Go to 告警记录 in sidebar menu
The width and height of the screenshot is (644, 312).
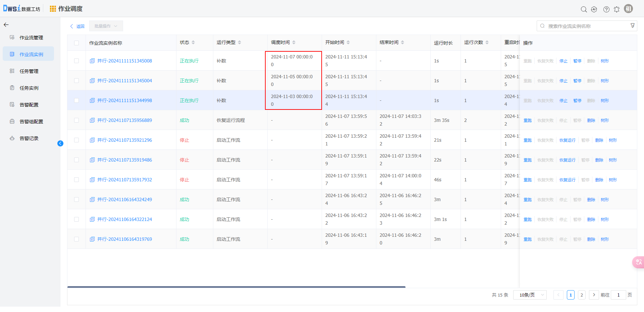pos(29,138)
